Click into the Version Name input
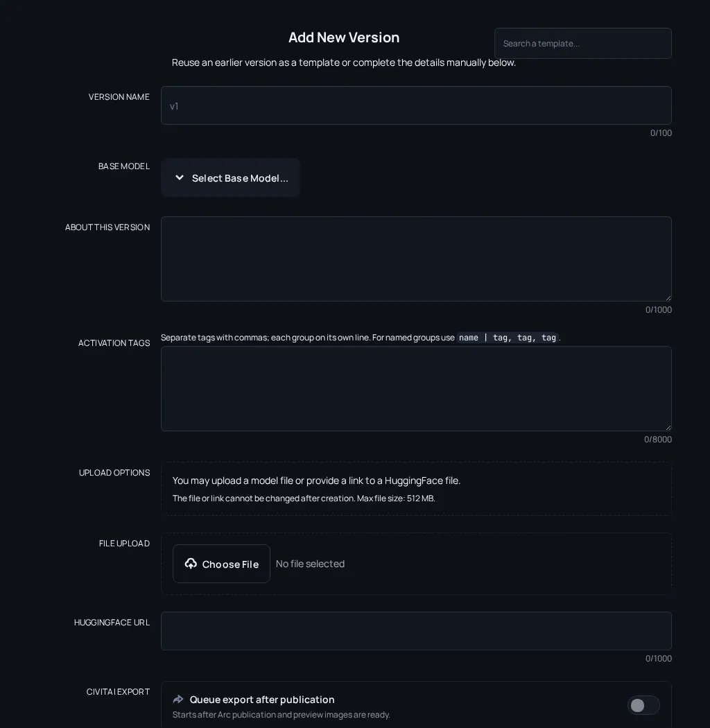This screenshot has height=728, width=710. pyautogui.click(x=416, y=105)
